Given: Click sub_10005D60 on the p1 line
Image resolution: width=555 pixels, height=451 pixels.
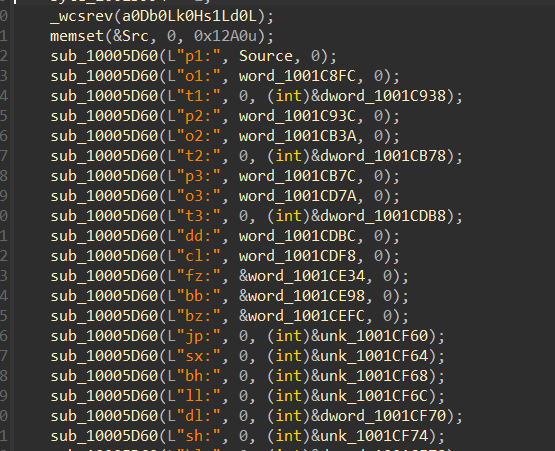Looking at the screenshot, I should tap(104, 56).
